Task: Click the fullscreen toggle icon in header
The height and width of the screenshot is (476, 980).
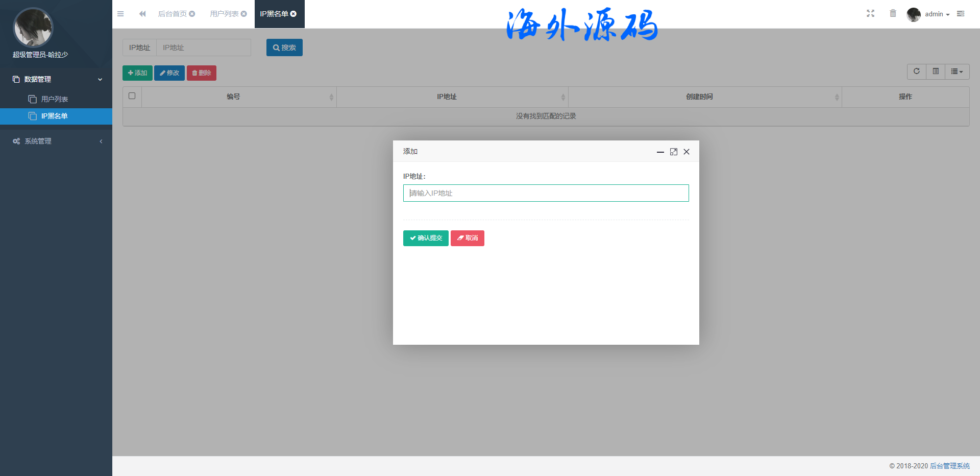Action: click(x=870, y=14)
